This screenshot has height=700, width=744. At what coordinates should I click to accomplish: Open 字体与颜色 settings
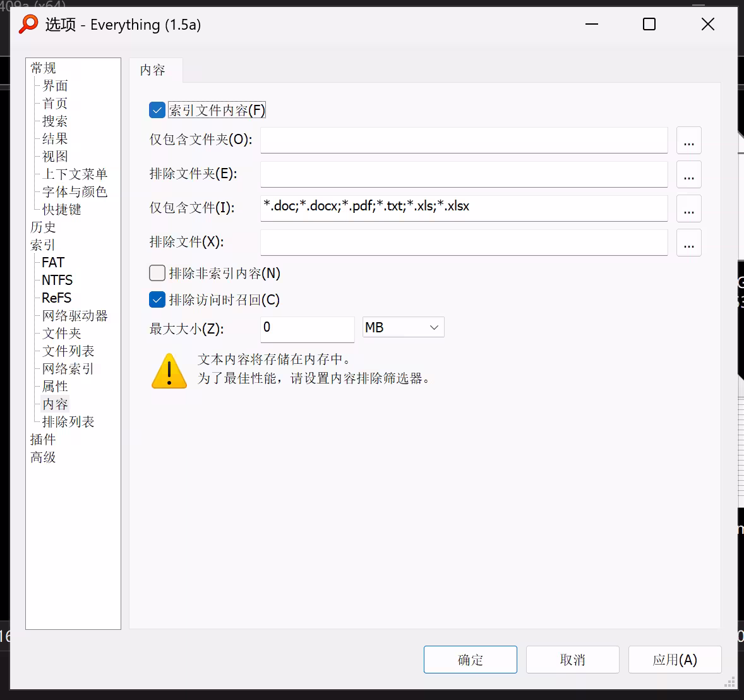tap(75, 191)
